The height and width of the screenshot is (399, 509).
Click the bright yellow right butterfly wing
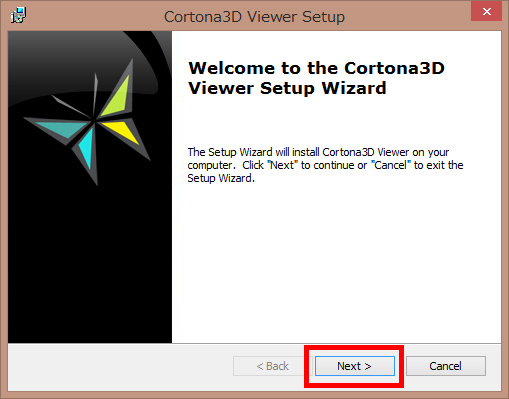[x=121, y=132]
